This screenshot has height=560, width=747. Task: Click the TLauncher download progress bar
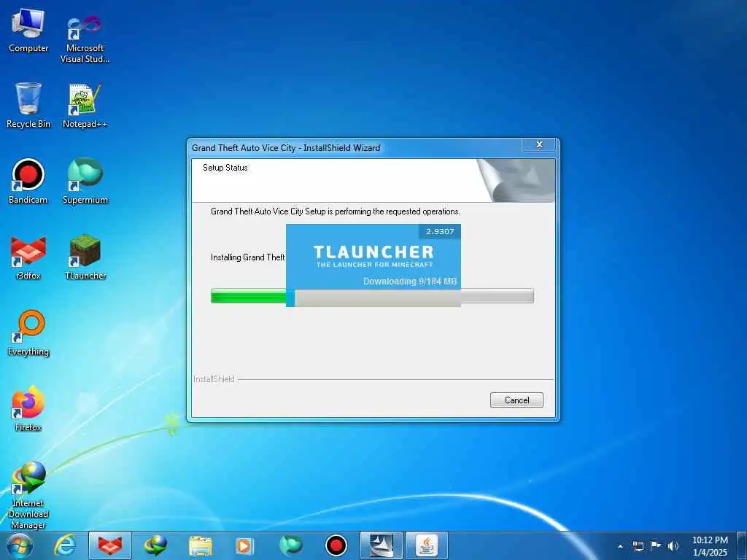tap(373, 298)
